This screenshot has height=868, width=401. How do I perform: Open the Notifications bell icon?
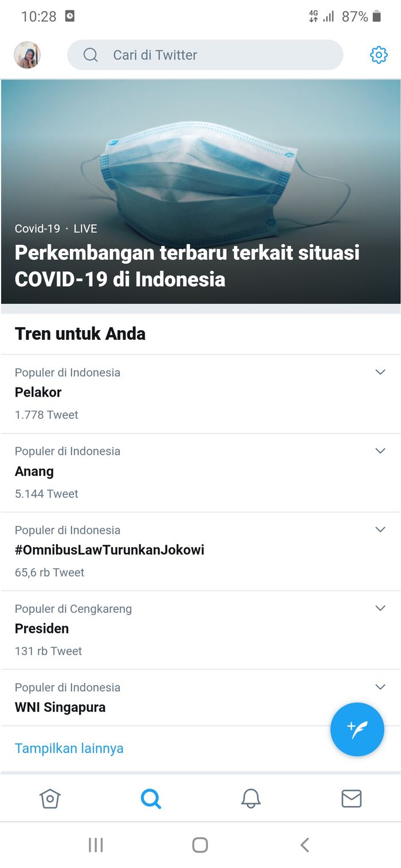[x=250, y=798]
